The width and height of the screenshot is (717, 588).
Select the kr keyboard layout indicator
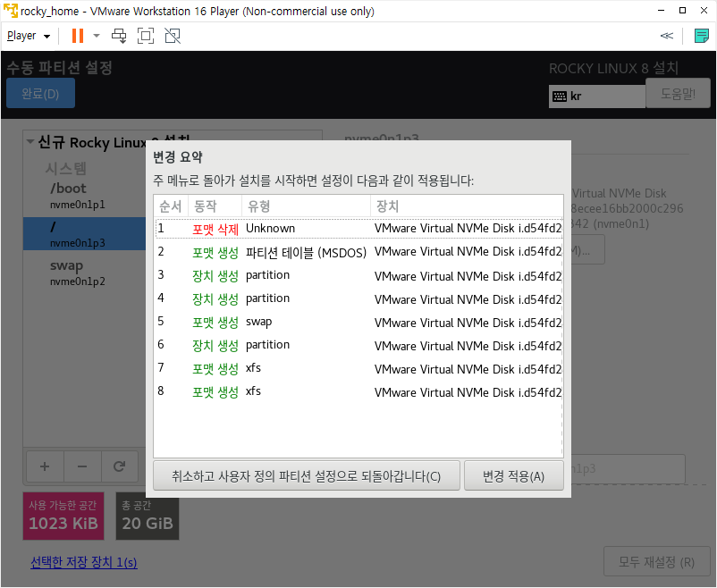coord(596,96)
